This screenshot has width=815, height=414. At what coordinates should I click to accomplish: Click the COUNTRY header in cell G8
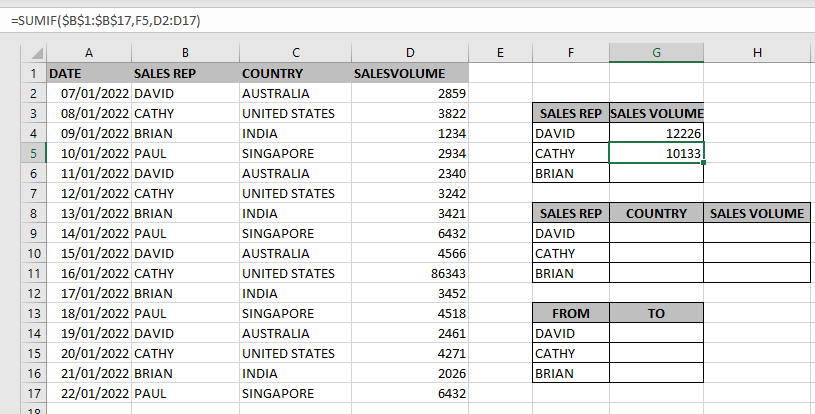coord(656,213)
